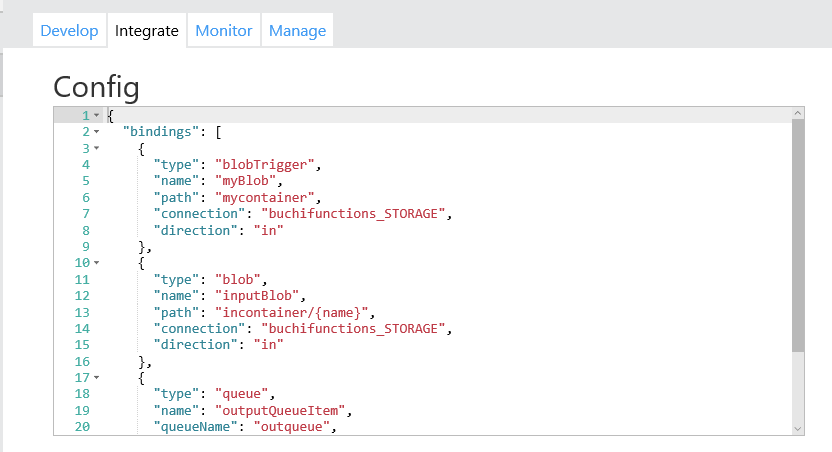Select the Integrate tab

tap(147, 30)
